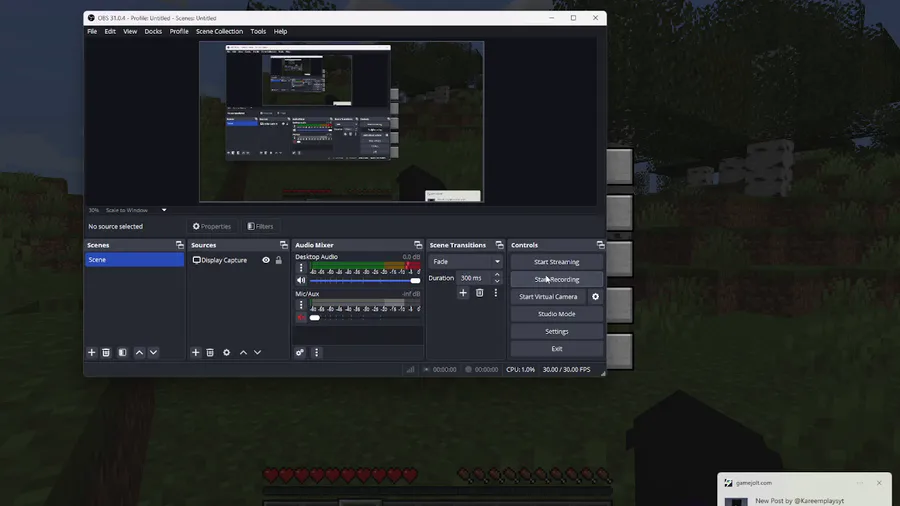
Task: Pop out the Sources dock icon
Action: click(284, 245)
